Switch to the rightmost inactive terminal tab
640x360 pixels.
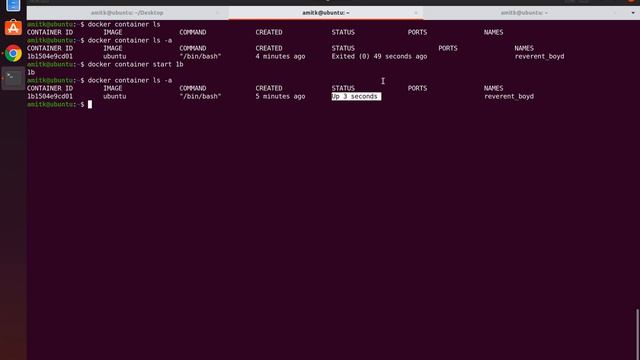[x=524, y=13]
